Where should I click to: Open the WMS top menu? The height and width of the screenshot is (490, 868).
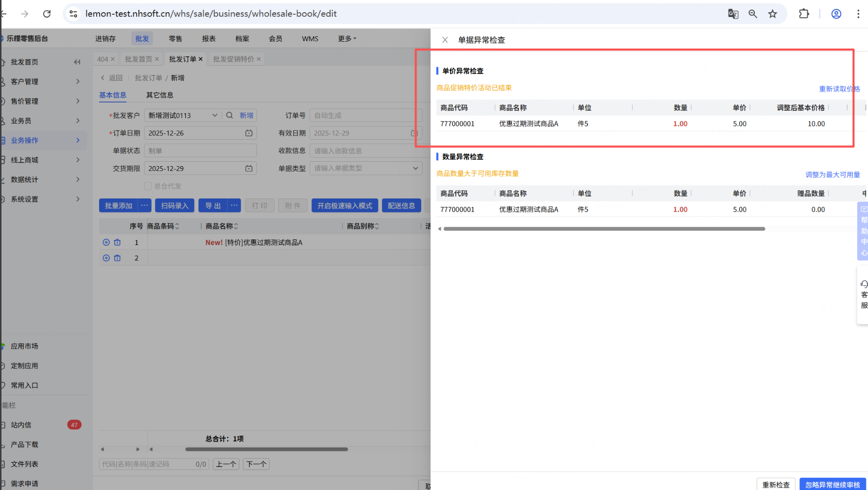(310, 38)
